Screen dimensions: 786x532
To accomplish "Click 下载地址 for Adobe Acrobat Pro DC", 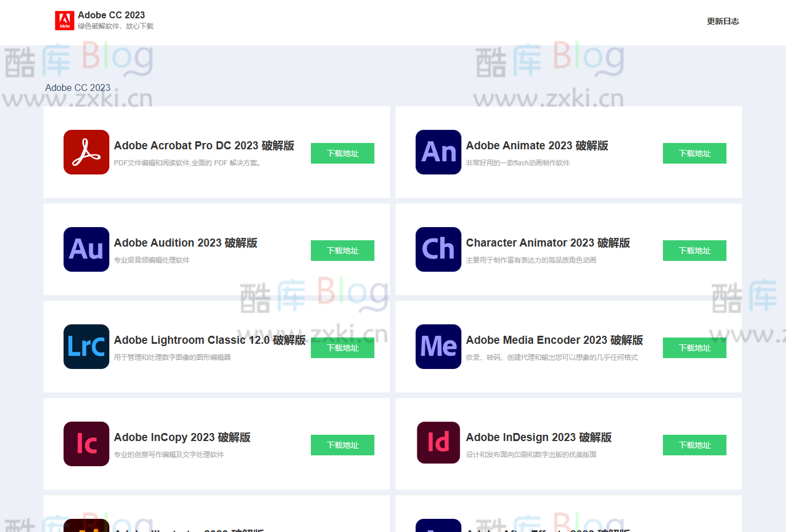I will 342,153.
